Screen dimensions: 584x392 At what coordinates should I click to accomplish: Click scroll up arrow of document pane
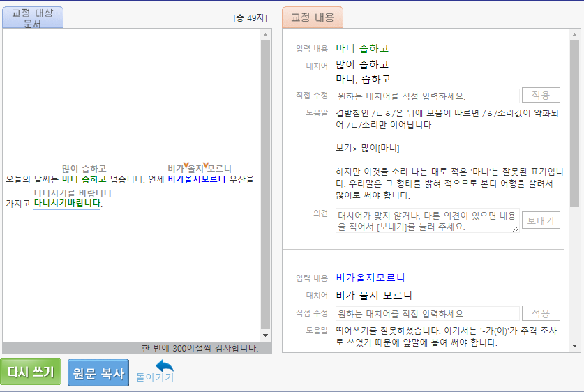(266, 35)
